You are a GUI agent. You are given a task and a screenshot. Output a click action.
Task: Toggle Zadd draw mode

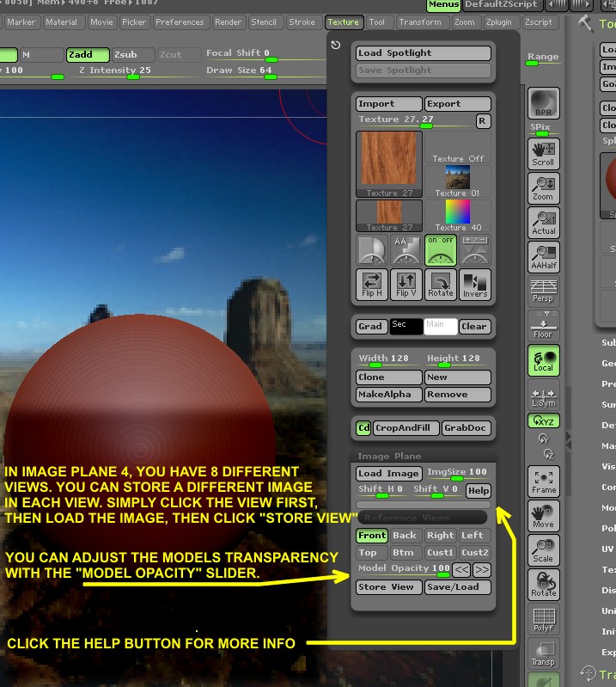click(x=88, y=55)
